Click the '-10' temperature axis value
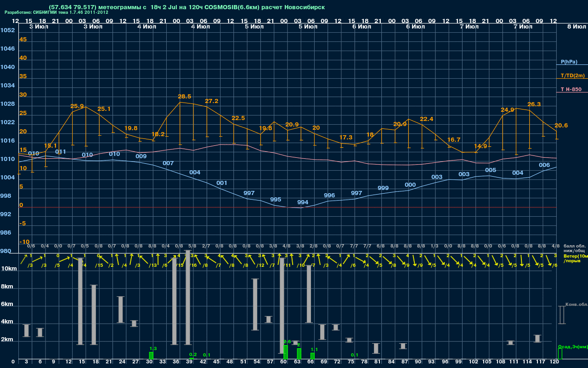Viewport: 588px width, 368px height. 25,242
